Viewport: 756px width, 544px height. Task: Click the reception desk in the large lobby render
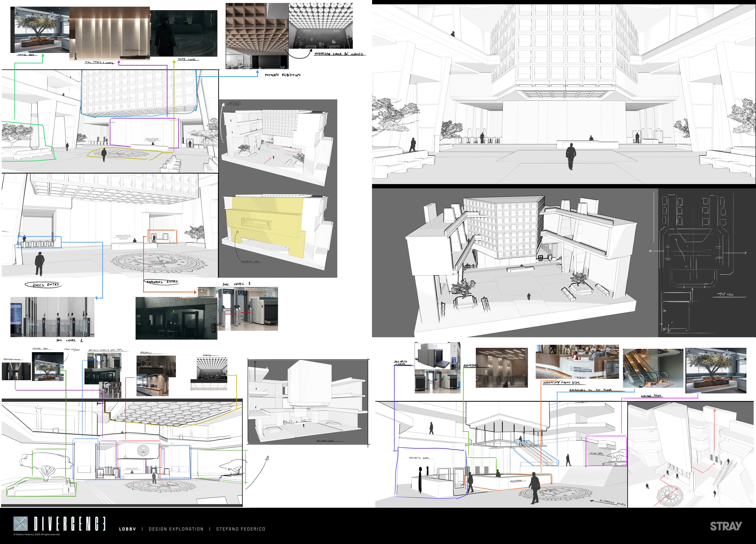tap(588, 145)
